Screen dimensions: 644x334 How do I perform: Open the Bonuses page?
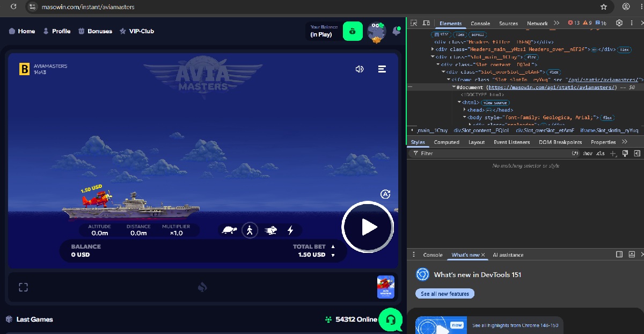pos(96,31)
